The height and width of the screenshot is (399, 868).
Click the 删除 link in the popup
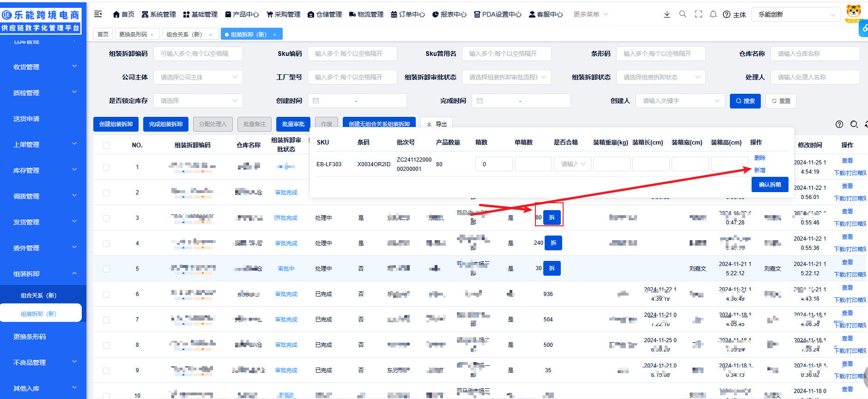pyautogui.click(x=760, y=158)
